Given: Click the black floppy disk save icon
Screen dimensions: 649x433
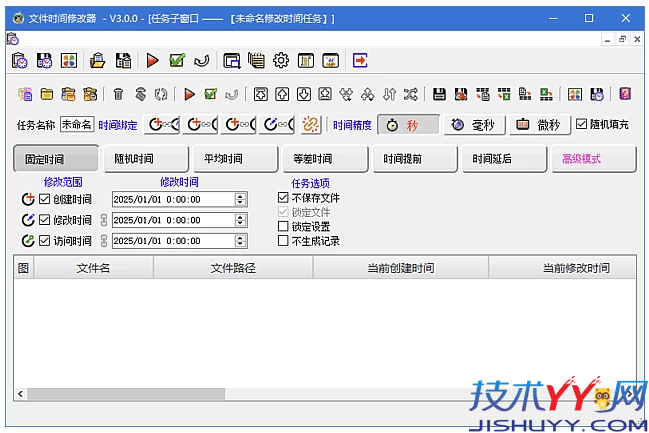Looking at the screenshot, I should point(439,94).
